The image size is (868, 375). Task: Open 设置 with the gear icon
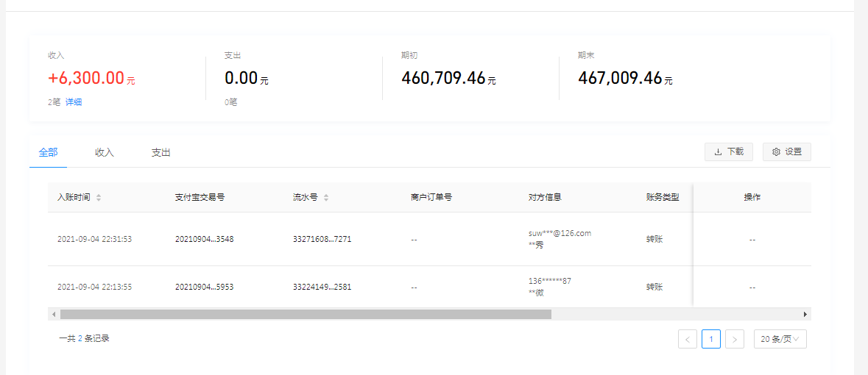coord(787,151)
